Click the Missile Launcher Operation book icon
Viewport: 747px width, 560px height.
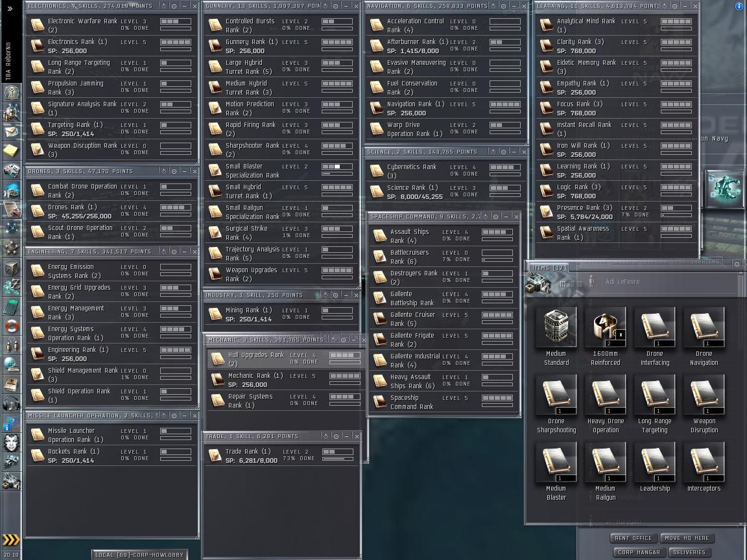(x=37, y=435)
